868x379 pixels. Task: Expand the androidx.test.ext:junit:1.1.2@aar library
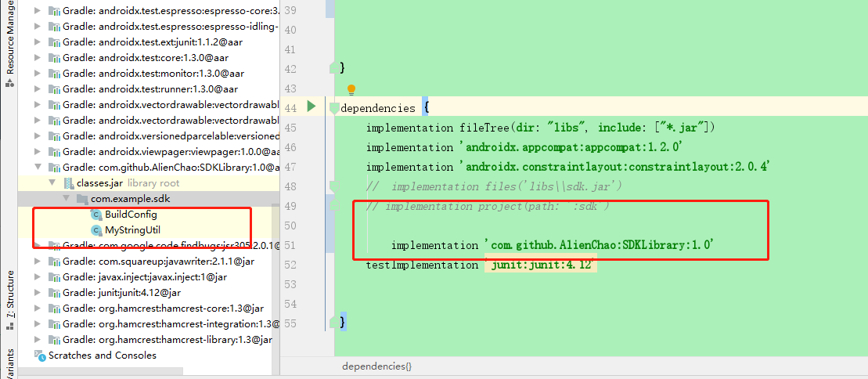point(38,42)
